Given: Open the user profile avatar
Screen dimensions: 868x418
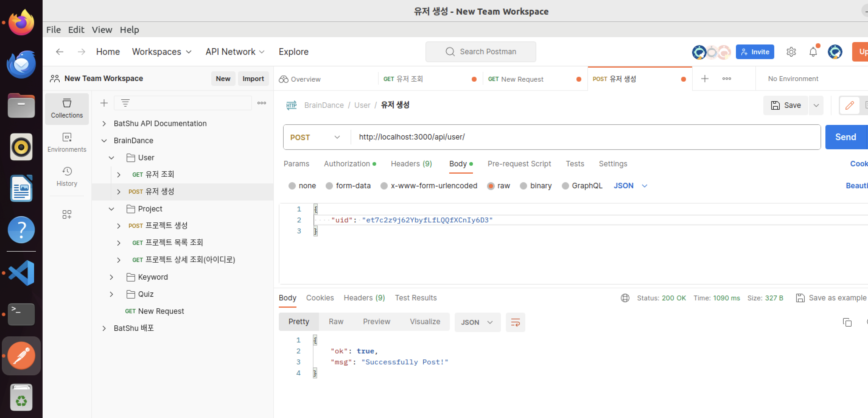Looking at the screenshot, I should pos(835,51).
